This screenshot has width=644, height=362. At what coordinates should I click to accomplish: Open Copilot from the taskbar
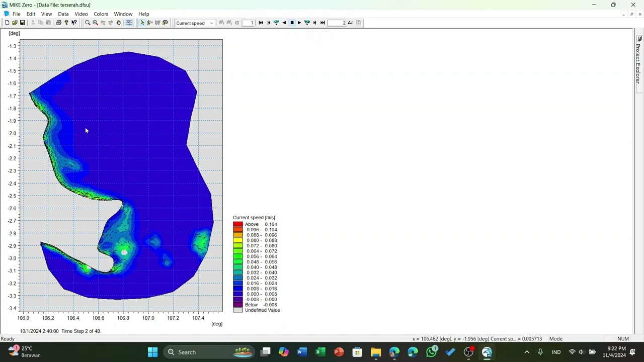[x=283, y=352]
